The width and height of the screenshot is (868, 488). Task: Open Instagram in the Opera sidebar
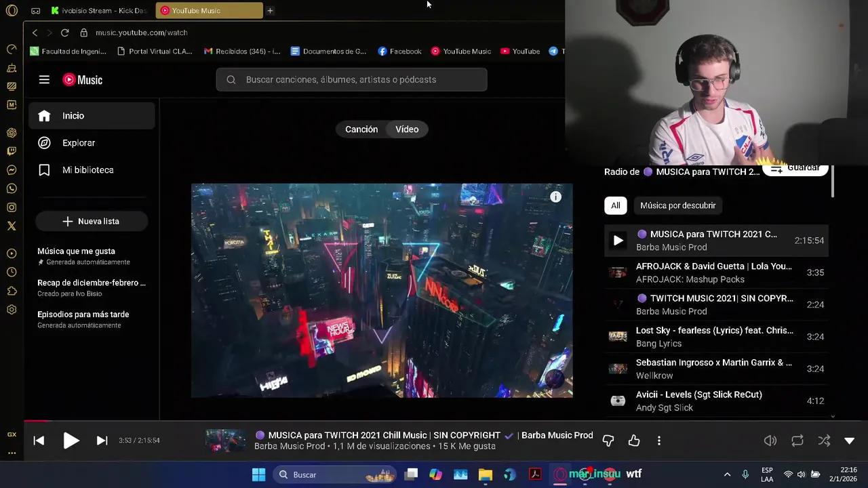point(12,207)
